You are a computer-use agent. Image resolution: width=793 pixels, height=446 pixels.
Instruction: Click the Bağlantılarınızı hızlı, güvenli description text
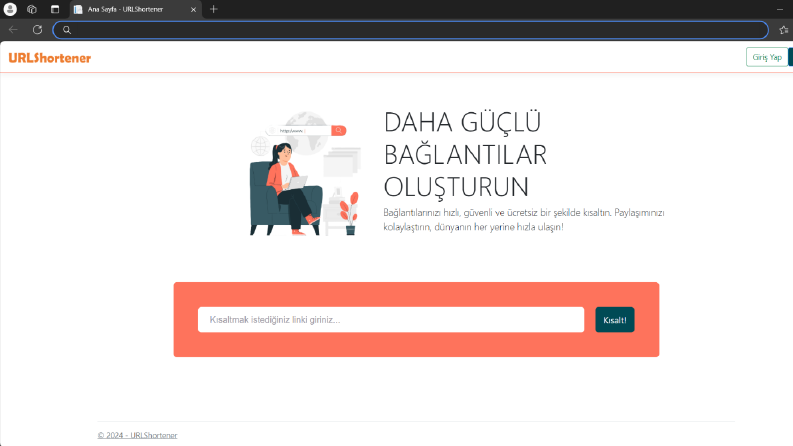click(x=523, y=220)
